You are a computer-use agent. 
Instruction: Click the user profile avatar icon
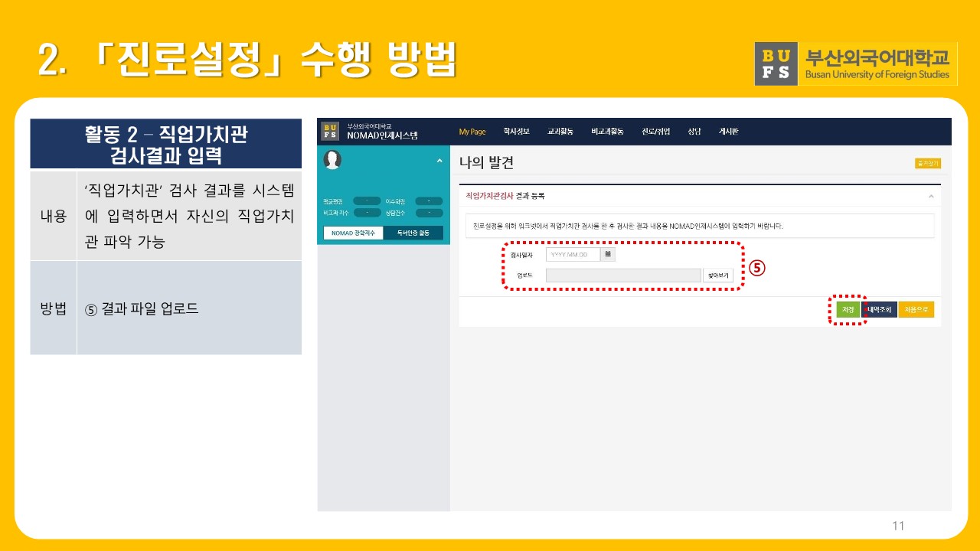[332, 160]
